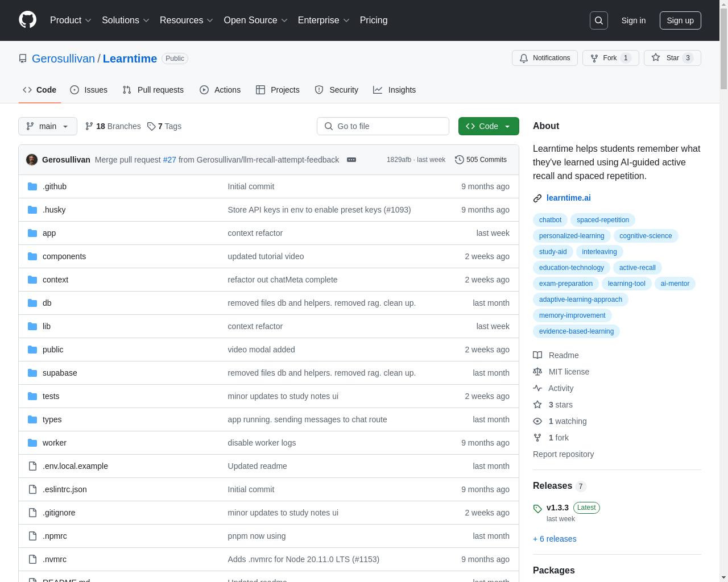Select the chatbot topic tag
728x582 pixels.
[x=550, y=220]
